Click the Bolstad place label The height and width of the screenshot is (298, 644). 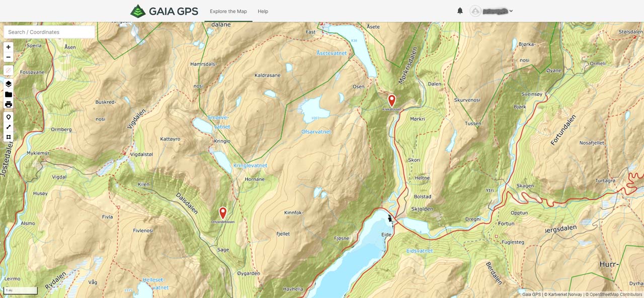coord(422,196)
